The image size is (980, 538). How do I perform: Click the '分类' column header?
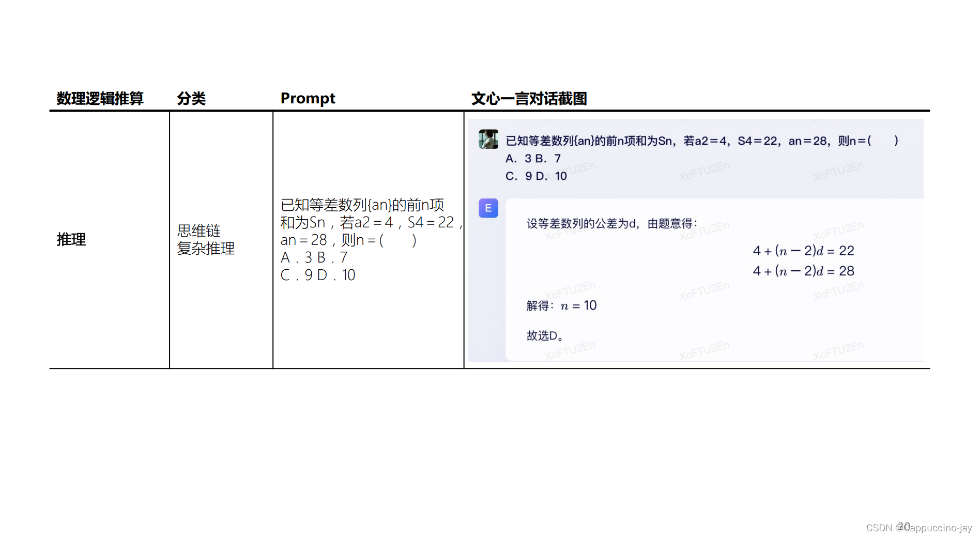pos(191,98)
